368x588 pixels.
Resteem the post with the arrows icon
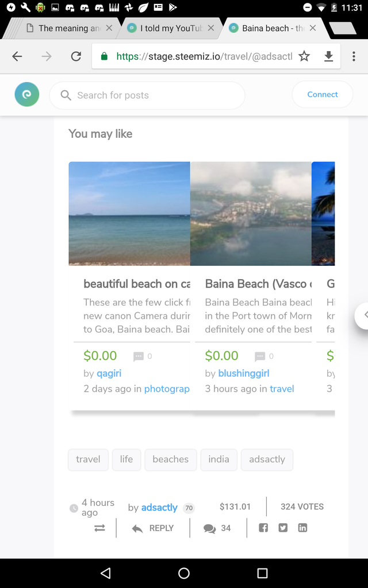point(100,528)
